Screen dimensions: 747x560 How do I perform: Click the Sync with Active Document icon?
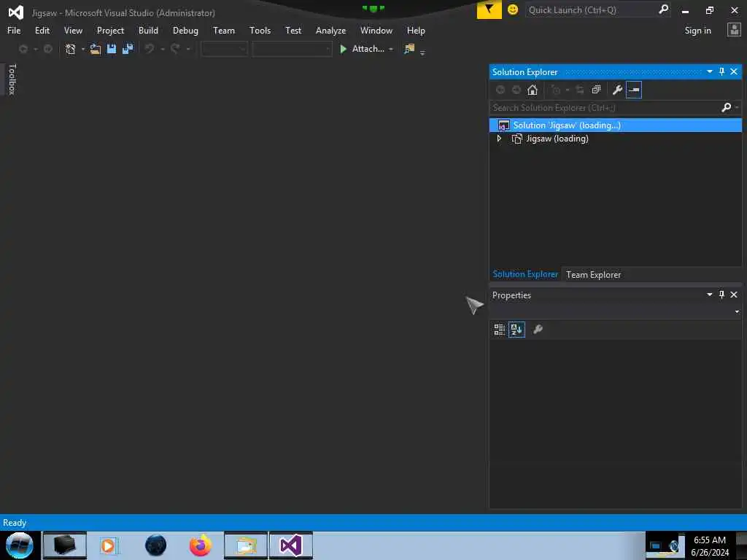tap(580, 90)
